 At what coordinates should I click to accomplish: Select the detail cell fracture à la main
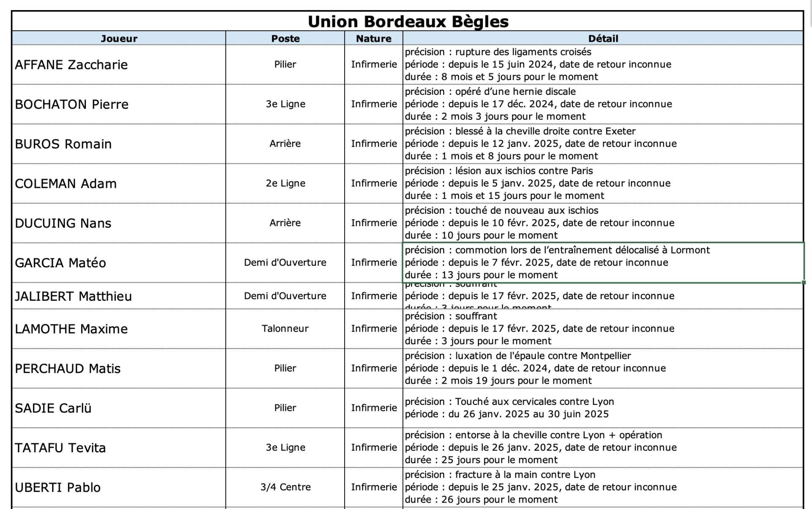point(603,487)
